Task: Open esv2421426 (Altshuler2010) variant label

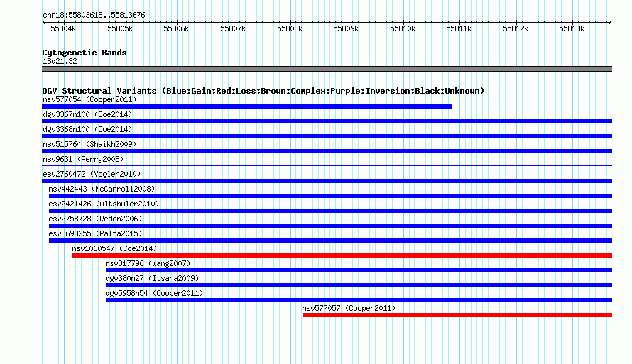Action: click(104, 204)
